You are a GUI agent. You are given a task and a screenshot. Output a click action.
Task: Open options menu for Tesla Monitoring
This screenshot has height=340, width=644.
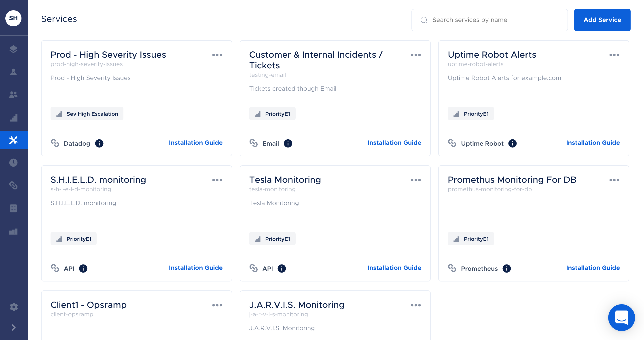pyautogui.click(x=415, y=180)
